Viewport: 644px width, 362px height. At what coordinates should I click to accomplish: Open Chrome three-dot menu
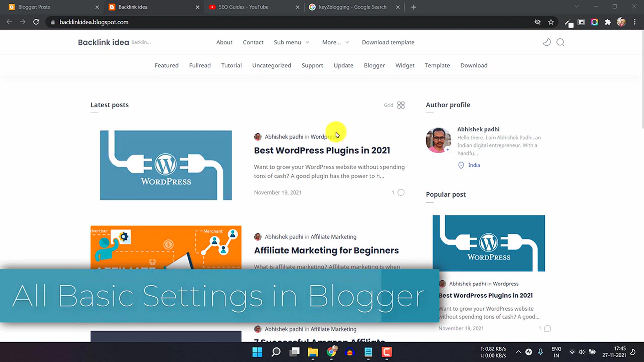pyautogui.click(x=635, y=22)
